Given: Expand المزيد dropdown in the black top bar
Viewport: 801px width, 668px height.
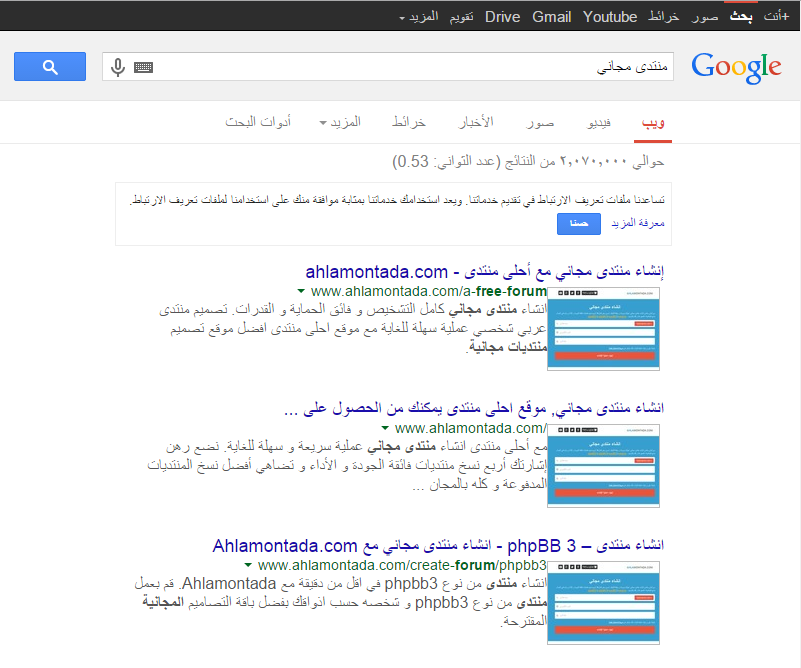Looking at the screenshot, I should click(x=419, y=17).
